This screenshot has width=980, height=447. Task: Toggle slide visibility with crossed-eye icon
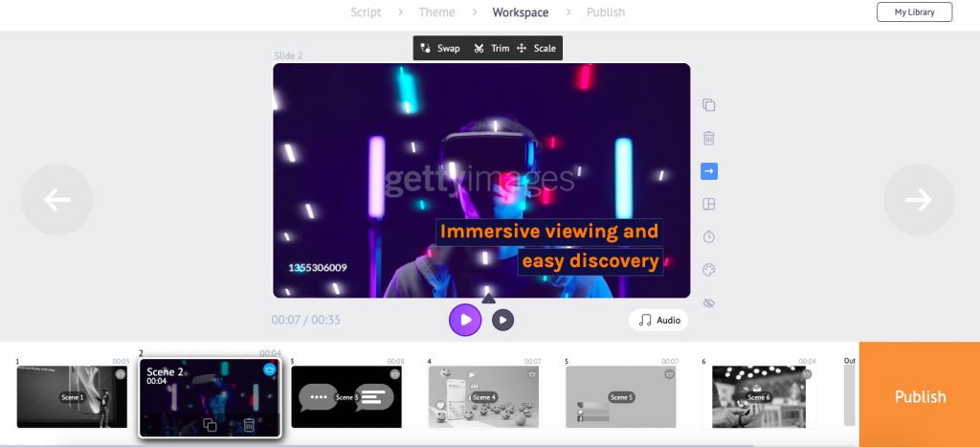coord(709,303)
